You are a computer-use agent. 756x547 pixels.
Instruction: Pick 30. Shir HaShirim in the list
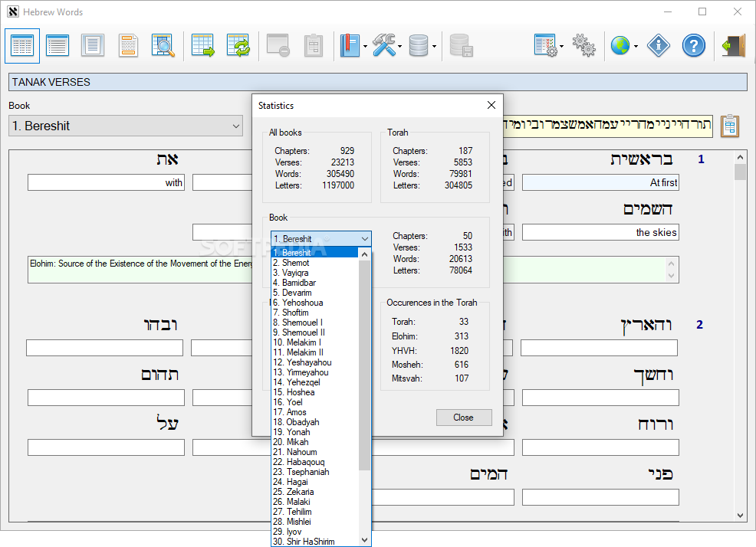[x=315, y=542]
